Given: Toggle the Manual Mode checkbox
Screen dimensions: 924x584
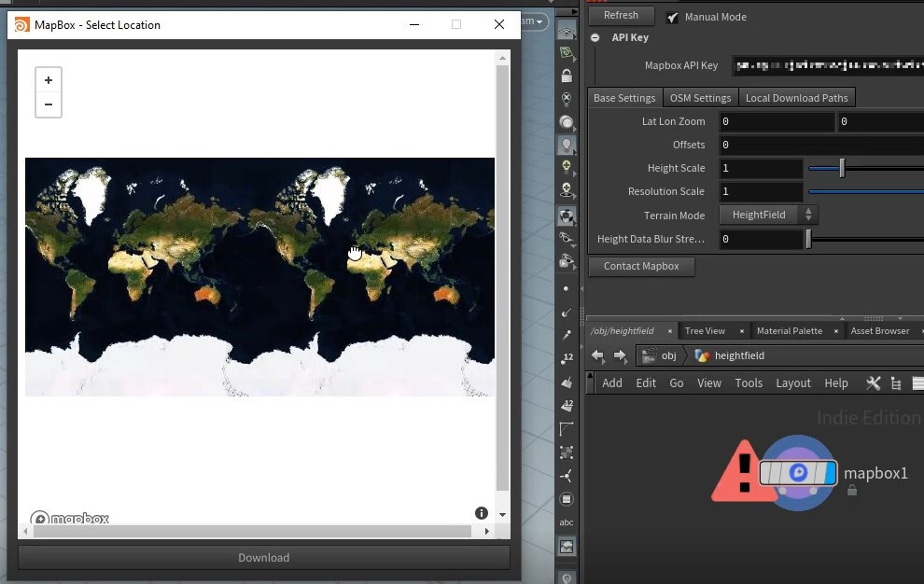Looking at the screenshot, I should (673, 16).
